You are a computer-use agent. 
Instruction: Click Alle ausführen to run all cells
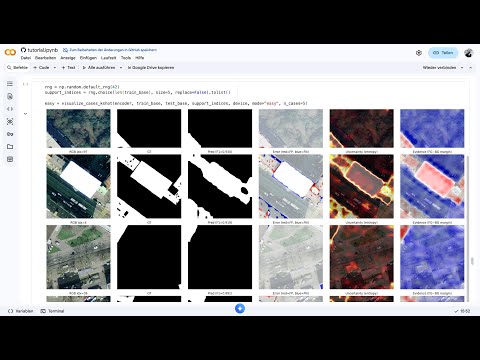tap(99, 68)
